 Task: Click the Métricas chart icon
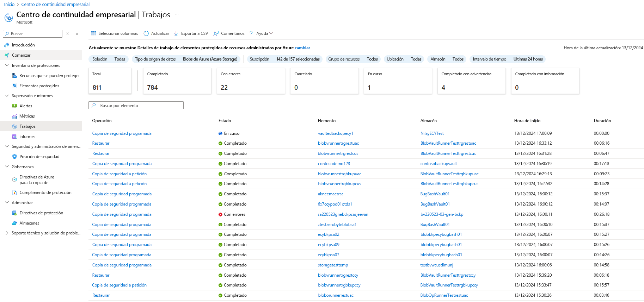pos(14,116)
